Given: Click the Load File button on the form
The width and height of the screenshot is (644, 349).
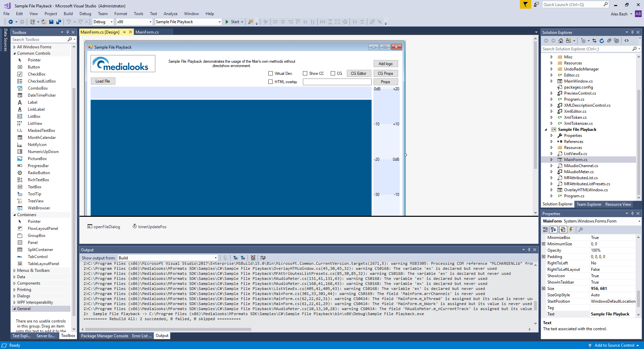Looking at the screenshot, I should 103,81.
